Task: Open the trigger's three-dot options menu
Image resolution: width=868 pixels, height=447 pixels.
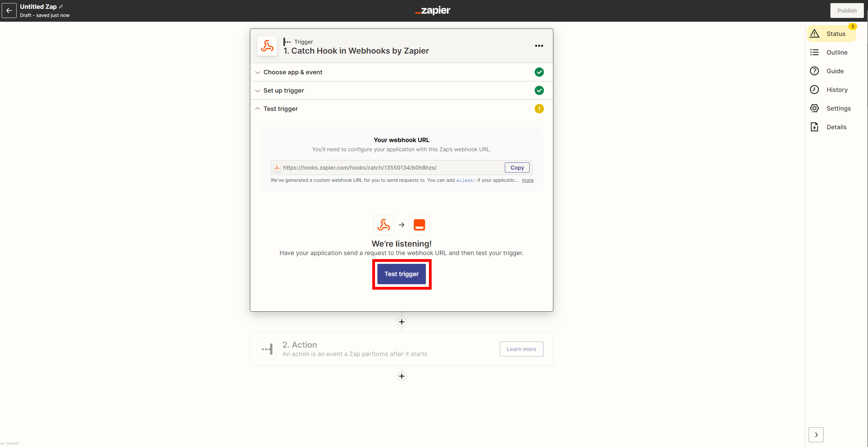Action: tap(539, 46)
